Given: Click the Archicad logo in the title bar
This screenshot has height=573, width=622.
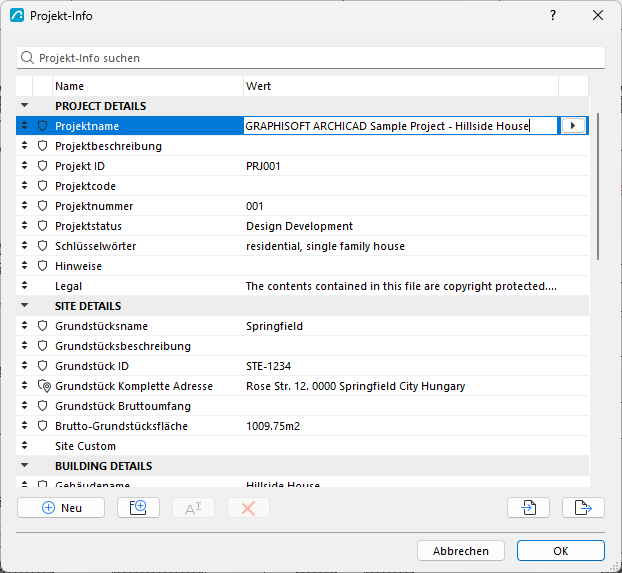Looking at the screenshot, I should tap(17, 15).
